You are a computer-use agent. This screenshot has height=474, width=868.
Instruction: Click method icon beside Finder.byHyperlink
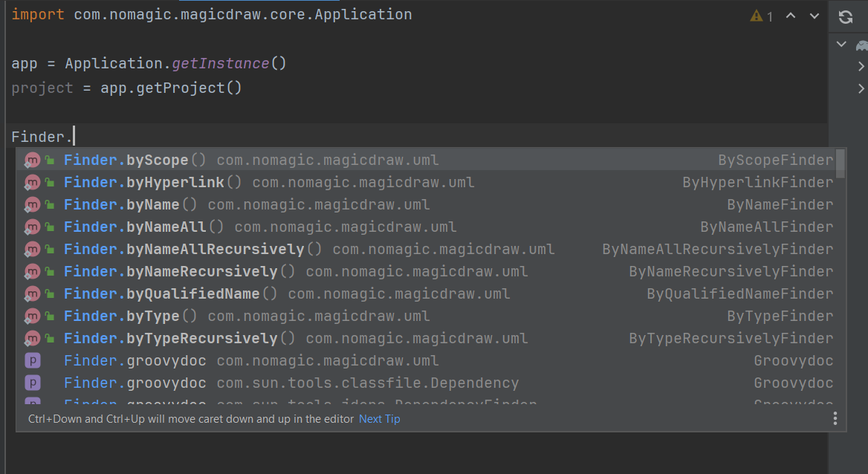pos(32,182)
